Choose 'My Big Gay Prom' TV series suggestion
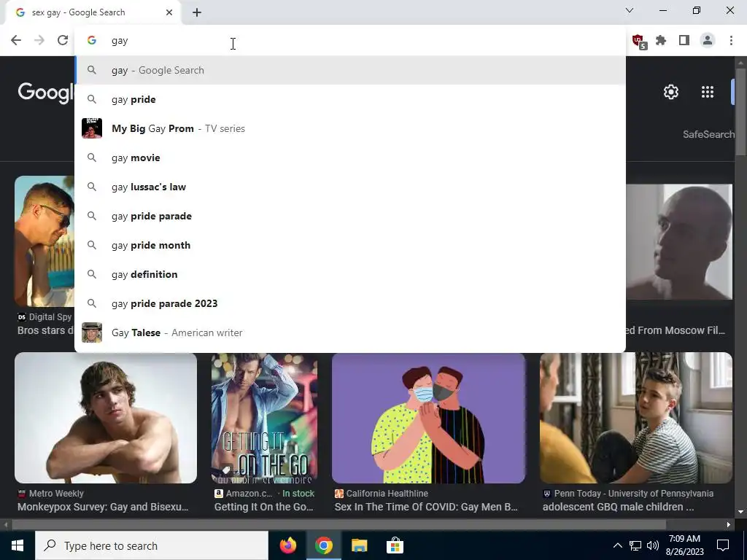The width and height of the screenshot is (747, 560). pos(350,128)
